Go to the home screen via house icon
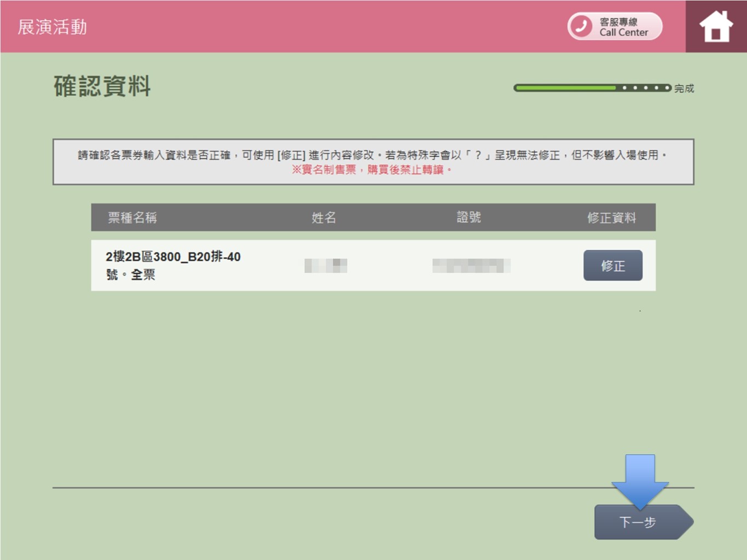The height and width of the screenshot is (560, 747). pyautogui.click(x=716, y=27)
